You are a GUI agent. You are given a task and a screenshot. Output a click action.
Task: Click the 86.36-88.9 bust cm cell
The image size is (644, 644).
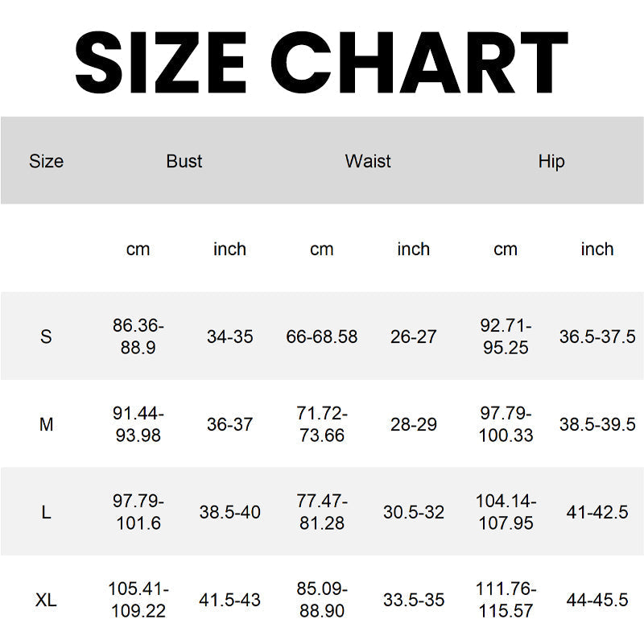138,336
